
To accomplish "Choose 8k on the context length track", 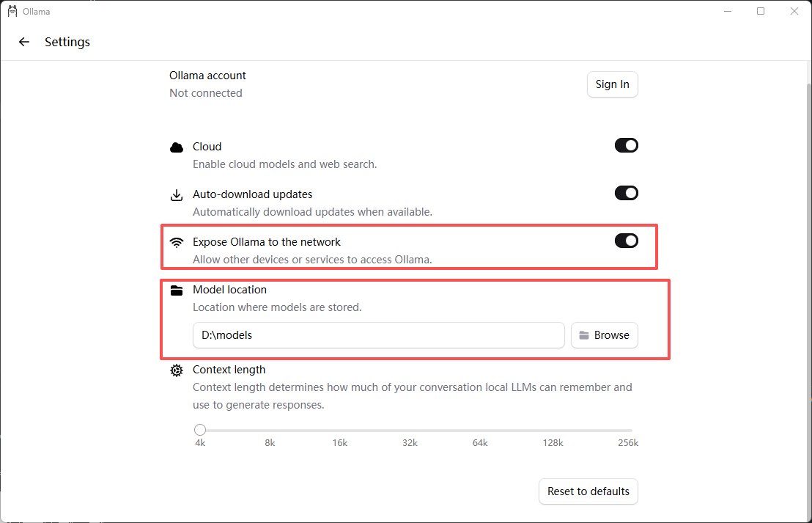I will click(270, 431).
